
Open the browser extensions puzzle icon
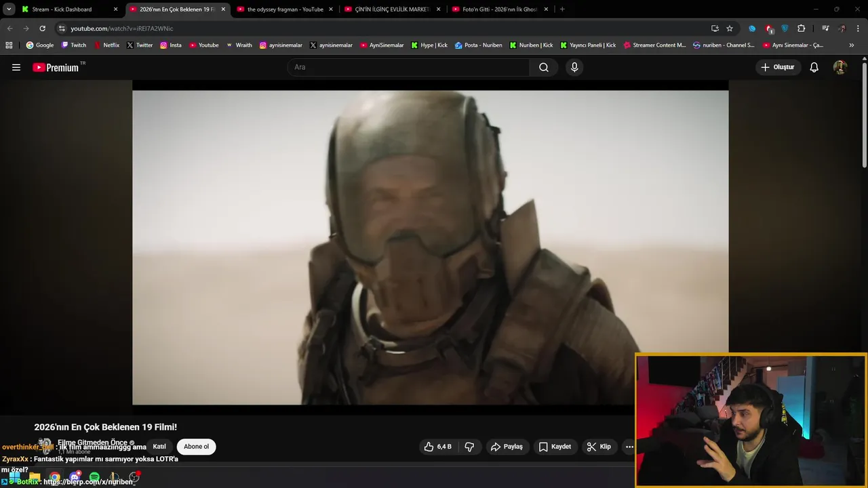coord(802,28)
